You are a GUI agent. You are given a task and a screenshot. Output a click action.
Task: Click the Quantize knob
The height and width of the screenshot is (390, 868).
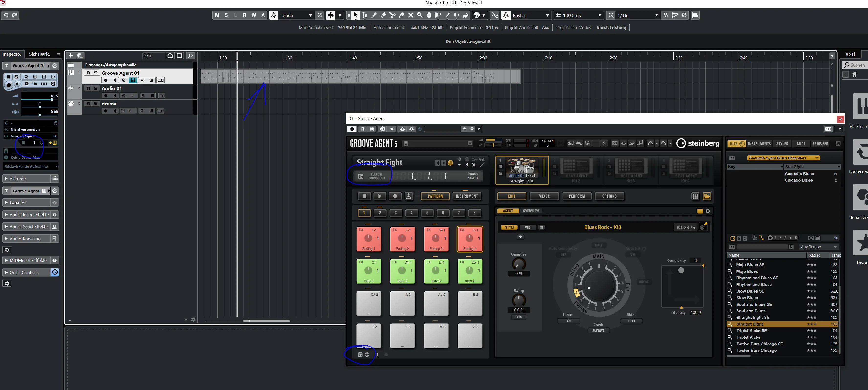coord(519,264)
